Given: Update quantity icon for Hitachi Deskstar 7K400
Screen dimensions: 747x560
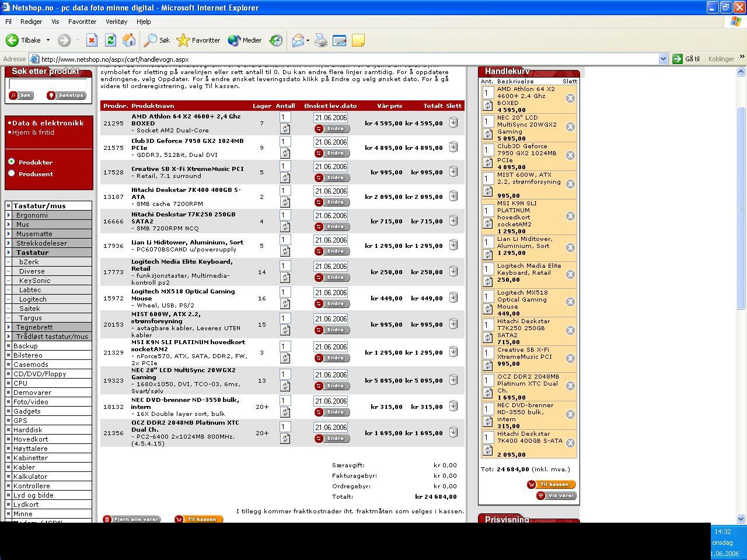Looking at the screenshot, I should tap(285, 202).
